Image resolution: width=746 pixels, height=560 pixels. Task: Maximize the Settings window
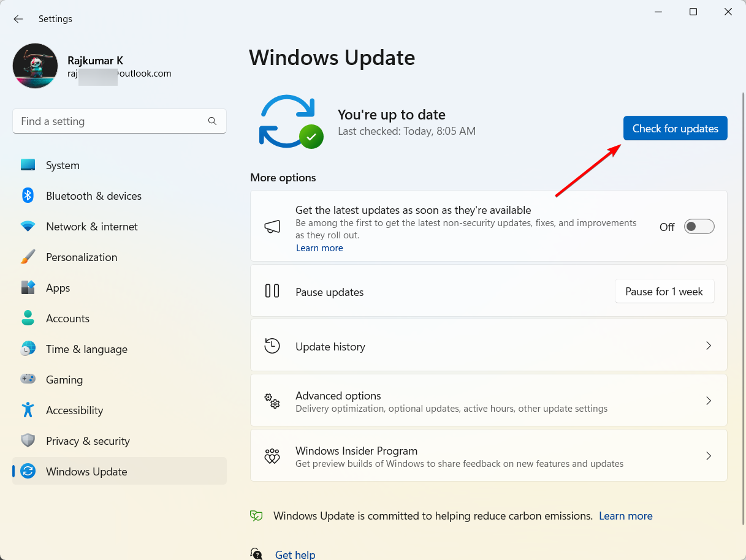[x=693, y=12]
